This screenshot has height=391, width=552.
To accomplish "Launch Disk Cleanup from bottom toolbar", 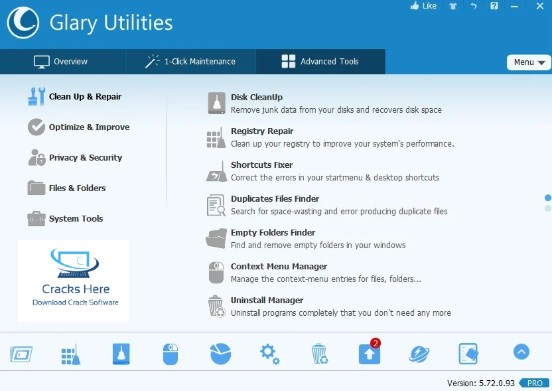I will (121, 354).
